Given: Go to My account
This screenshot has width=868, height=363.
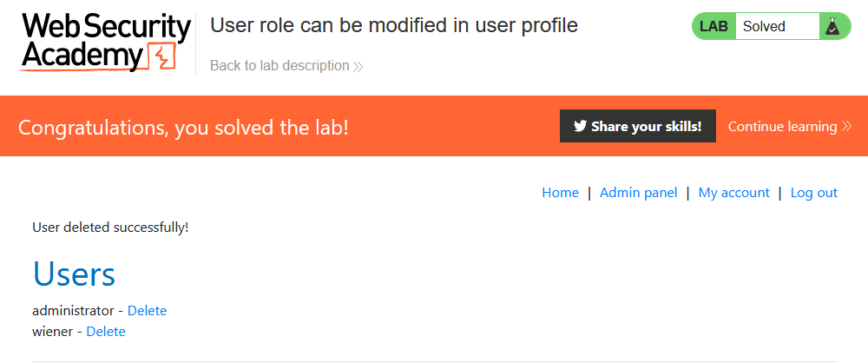Looking at the screenshot, I should click(x=733, y=193).
